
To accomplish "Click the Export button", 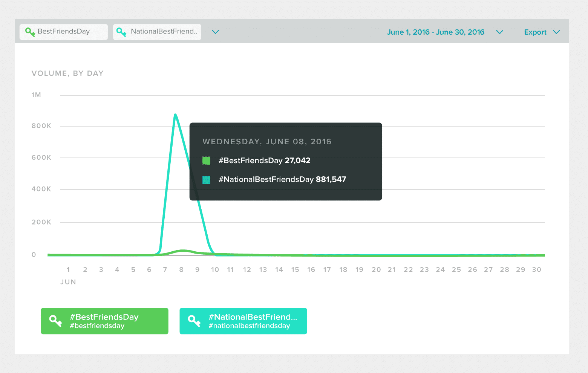I will (x=535, y=32).
